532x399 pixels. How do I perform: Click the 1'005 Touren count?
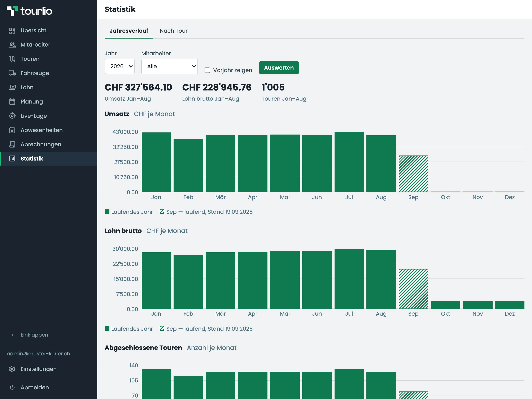tap(273, 87)
